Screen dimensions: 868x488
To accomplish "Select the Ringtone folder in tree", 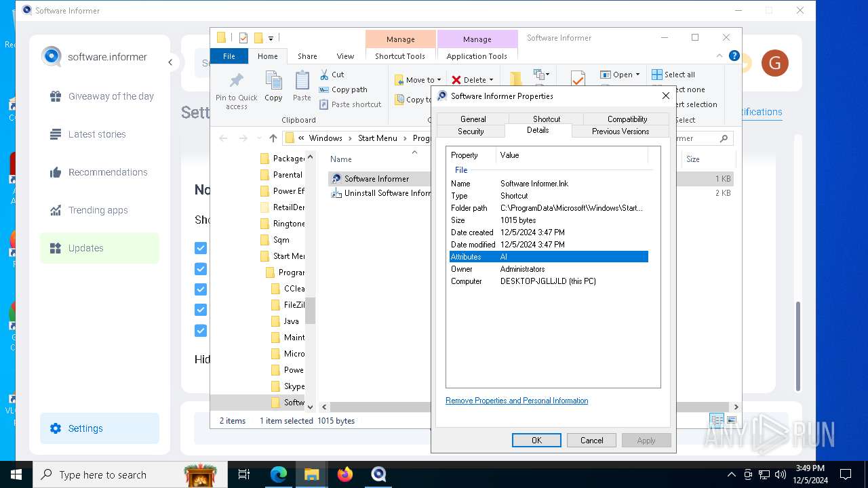I will pyautogui.click(x=283, y=224).
